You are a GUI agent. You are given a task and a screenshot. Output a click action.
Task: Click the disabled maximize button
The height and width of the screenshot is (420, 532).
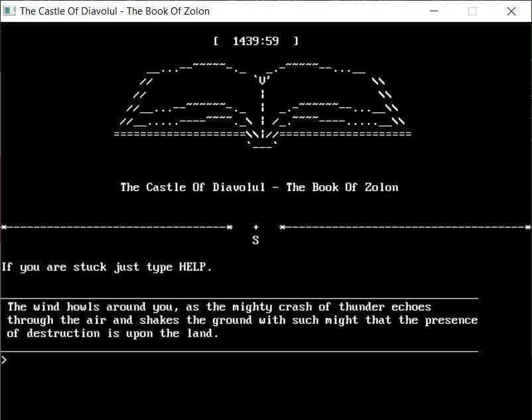click(x=472, y=11)
